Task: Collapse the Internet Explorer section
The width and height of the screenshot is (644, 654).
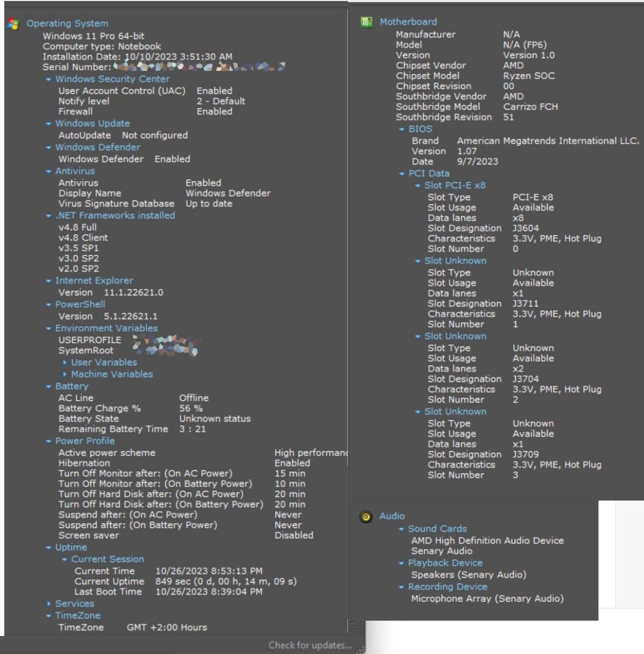Action: pos(49,281)
